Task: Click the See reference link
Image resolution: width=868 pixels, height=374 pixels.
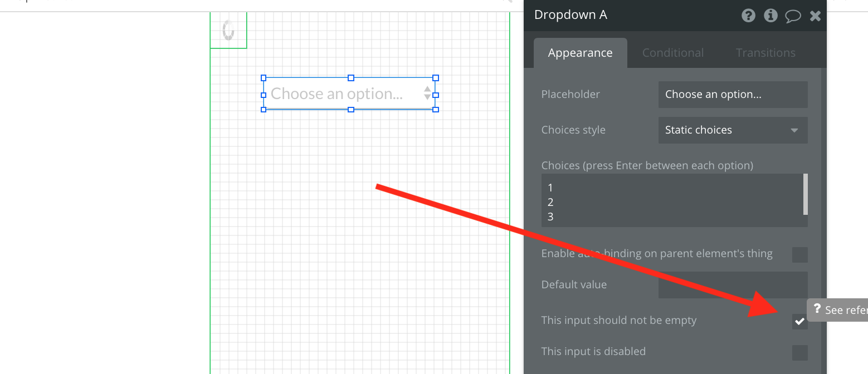Action: pos(846,310)
